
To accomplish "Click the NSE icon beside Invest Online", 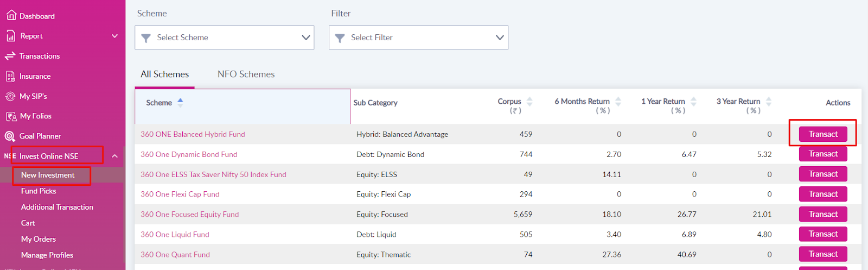I will [x=10, y=156].
